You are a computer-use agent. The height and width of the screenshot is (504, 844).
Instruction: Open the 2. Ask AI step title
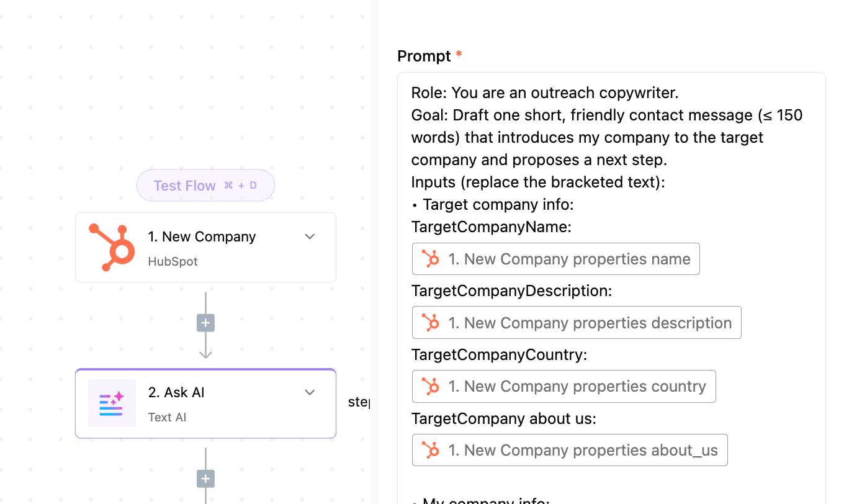click(176, 392)
